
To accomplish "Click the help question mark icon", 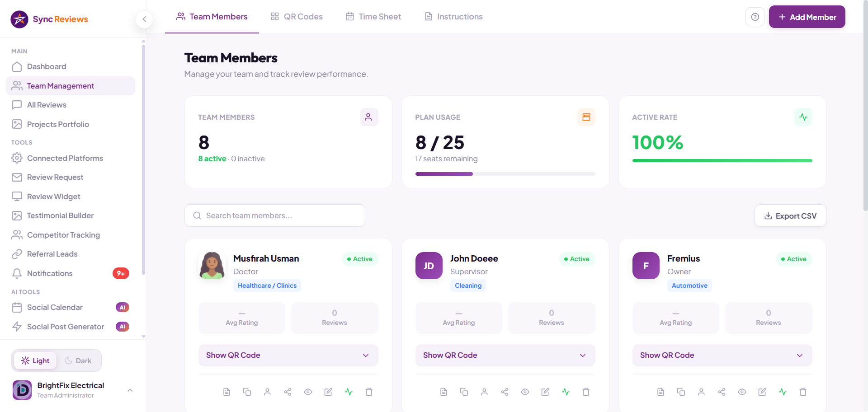I will coord(755,17).
